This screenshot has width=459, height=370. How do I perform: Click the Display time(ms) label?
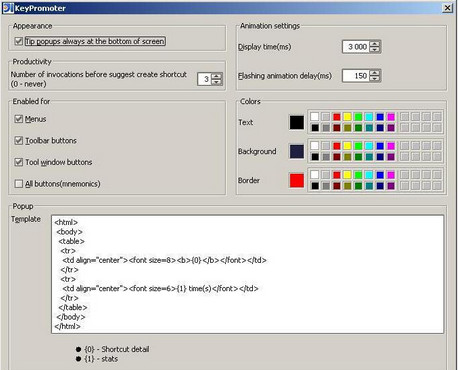264,47
